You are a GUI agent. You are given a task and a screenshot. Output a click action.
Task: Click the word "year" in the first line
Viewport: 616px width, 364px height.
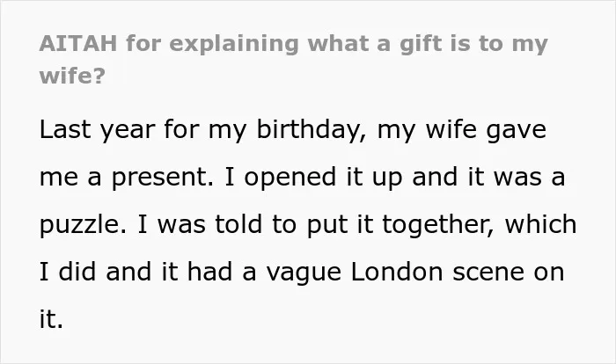click(x=128, y=131)
